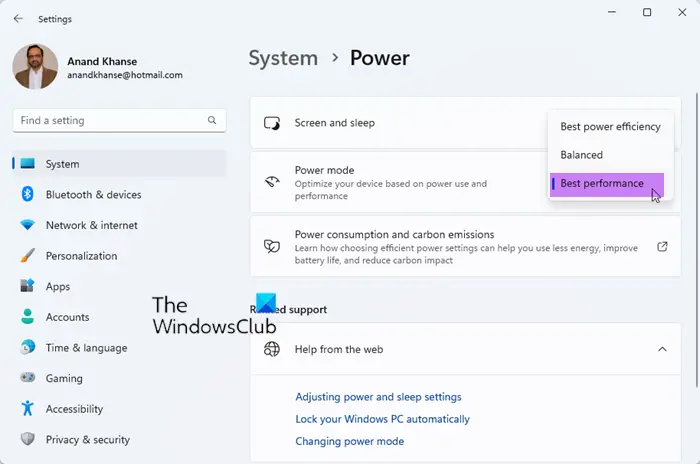This screenshot has width=700, height=464.
Task: Open System settings category
Action: coord(119,163)
